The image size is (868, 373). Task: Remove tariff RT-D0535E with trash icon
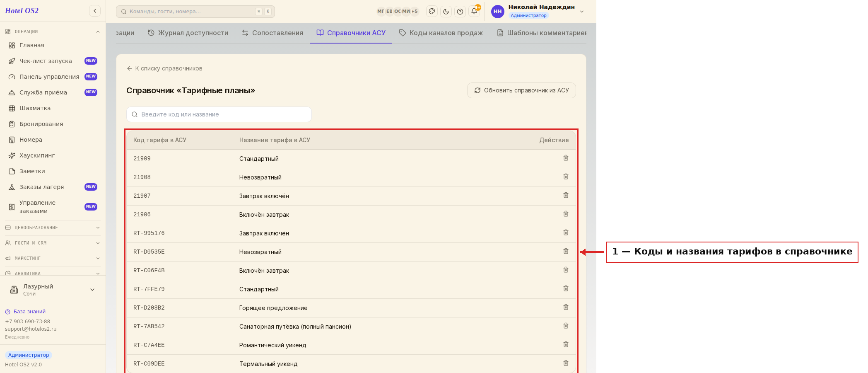tap(566, 251)
